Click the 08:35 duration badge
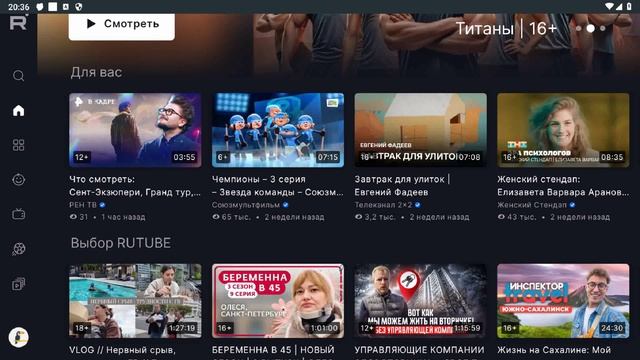Image resolution: width=640 pixels, height=360 pixels. coord(612,157)
